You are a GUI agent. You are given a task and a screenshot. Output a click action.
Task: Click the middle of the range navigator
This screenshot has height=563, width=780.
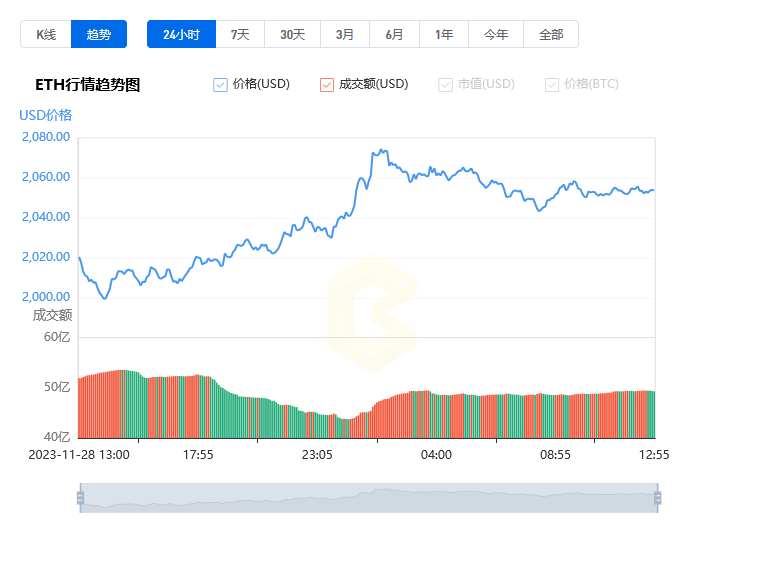[x=369, y=498]
